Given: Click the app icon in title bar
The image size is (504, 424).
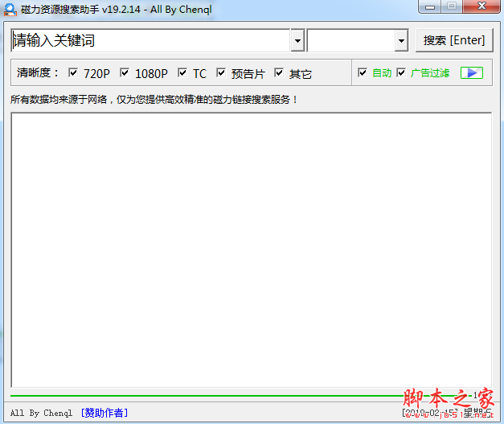Looking at the screenshot, I should click(x=10, y=10).
